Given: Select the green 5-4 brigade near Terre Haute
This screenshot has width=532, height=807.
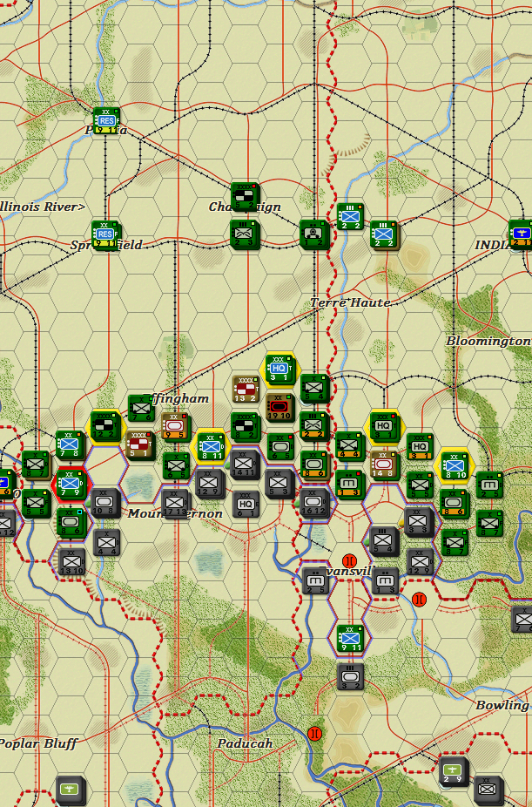Looking at the screenshot, I should tap(314, 388).
